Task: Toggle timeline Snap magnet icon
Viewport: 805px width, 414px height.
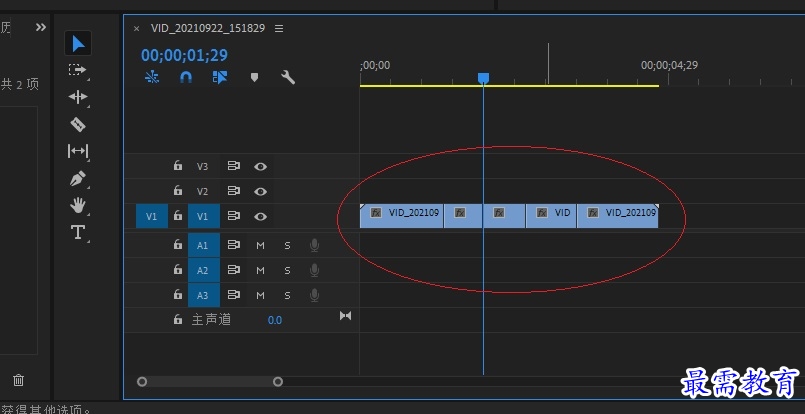Action: click(x=186, y=77)
